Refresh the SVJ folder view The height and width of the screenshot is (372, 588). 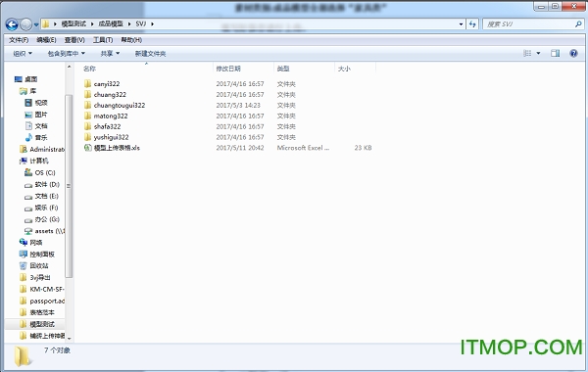[472, 24]
